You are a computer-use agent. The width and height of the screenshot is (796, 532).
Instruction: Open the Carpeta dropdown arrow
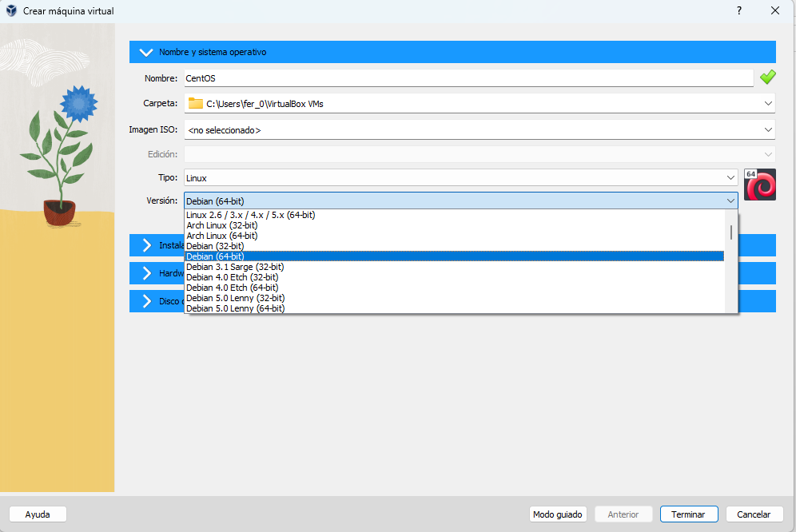[768, 104]
